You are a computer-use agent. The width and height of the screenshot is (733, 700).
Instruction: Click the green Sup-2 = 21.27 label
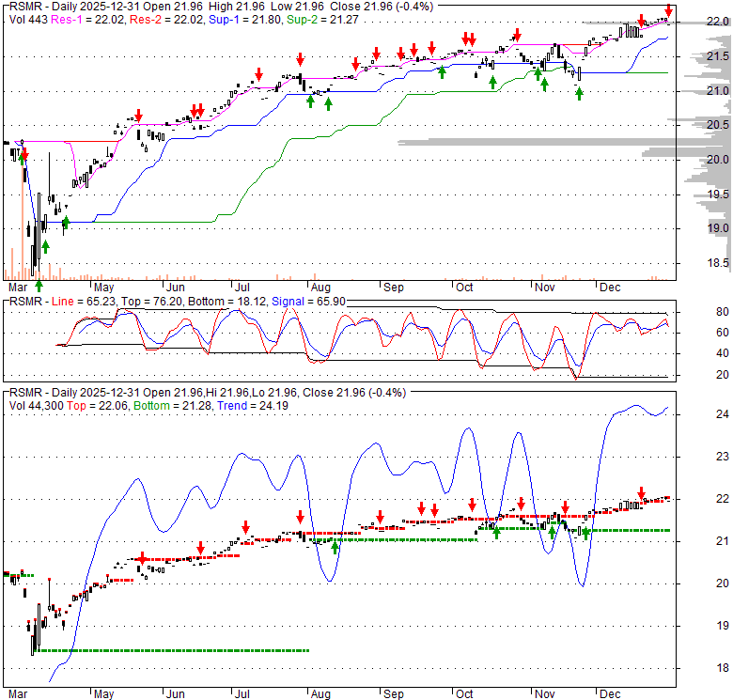(286, 19)
